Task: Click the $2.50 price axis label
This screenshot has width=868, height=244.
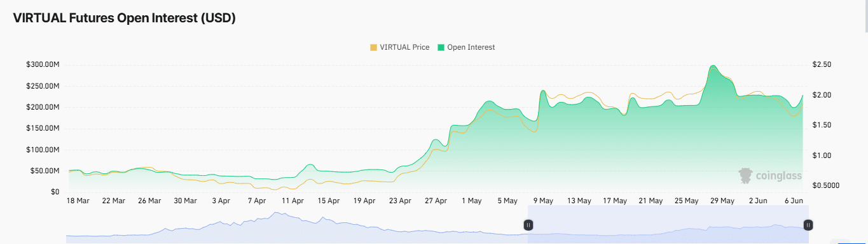Action: [822, 65]
